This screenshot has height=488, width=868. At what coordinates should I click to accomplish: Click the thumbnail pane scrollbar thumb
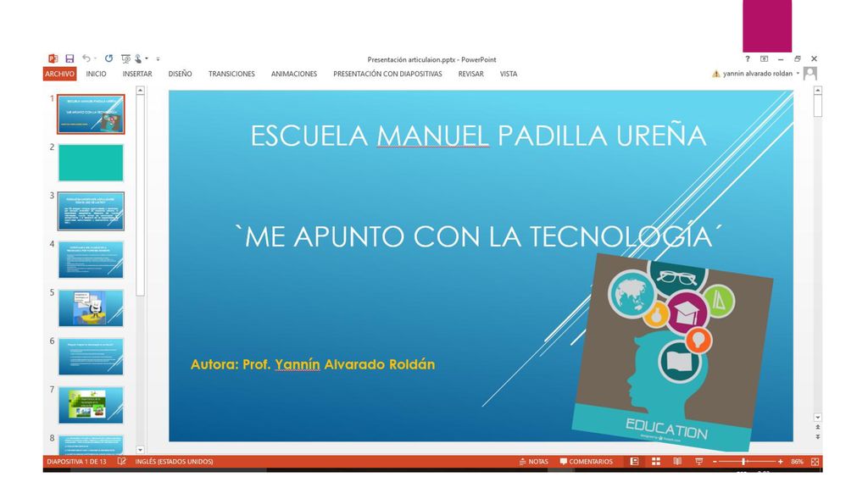click(x=140, y=197)
